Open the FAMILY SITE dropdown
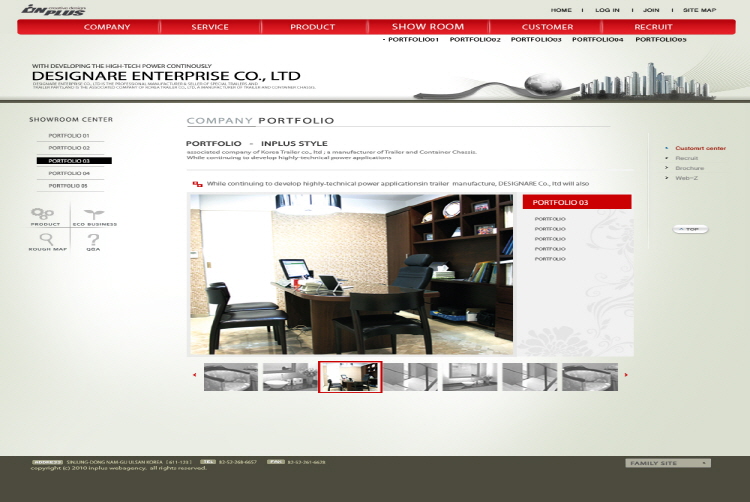 (x=668, y=463)
